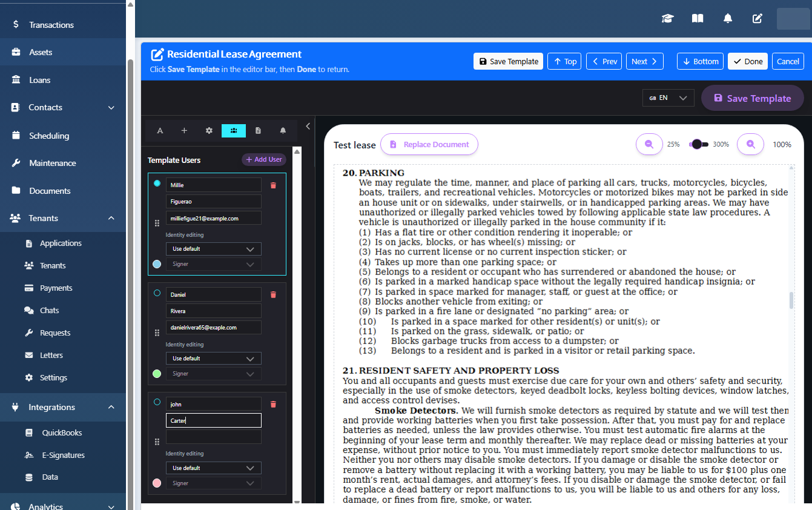Collapse left editor panel with chevron arrow
Image resolution: width=812 pixels, height=510 pixels.
click(308, 126)
